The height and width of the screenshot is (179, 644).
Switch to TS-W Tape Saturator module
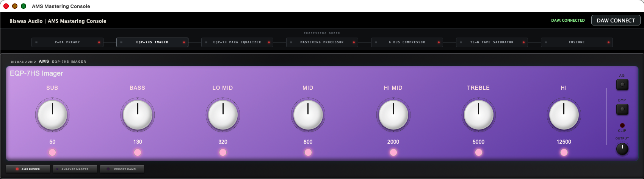[492, 42]
